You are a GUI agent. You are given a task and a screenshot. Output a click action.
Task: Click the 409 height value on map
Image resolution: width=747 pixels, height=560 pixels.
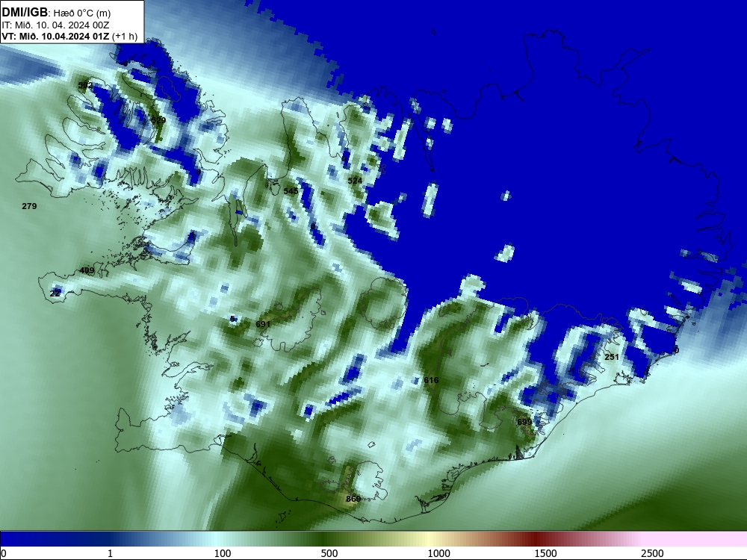(87, 270)
